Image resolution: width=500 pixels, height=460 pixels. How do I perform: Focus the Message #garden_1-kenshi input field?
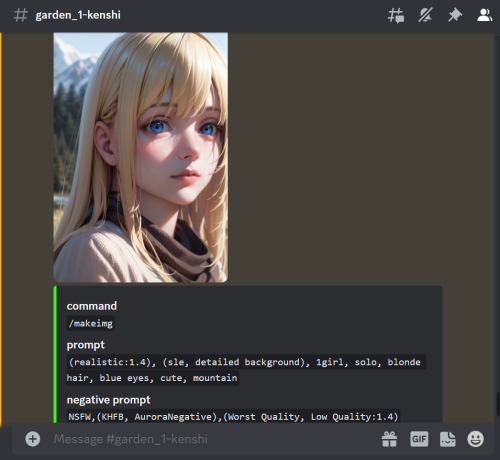[213, 439]
